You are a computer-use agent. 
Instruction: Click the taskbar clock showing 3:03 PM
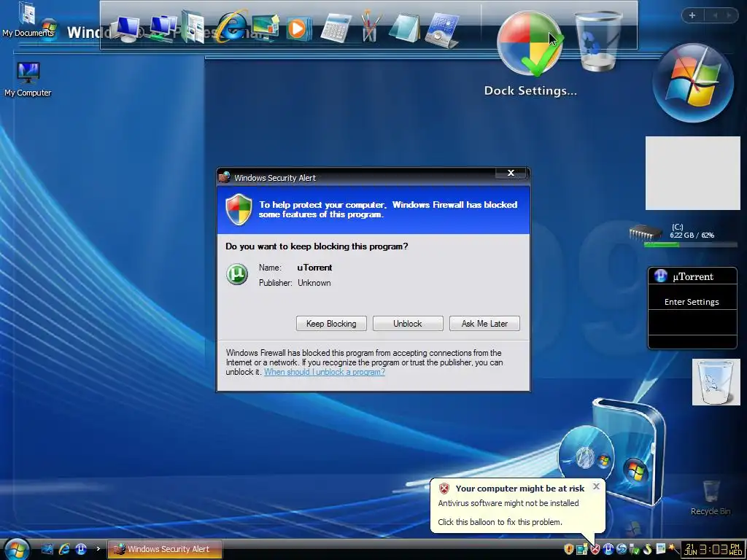pos(713,550)
